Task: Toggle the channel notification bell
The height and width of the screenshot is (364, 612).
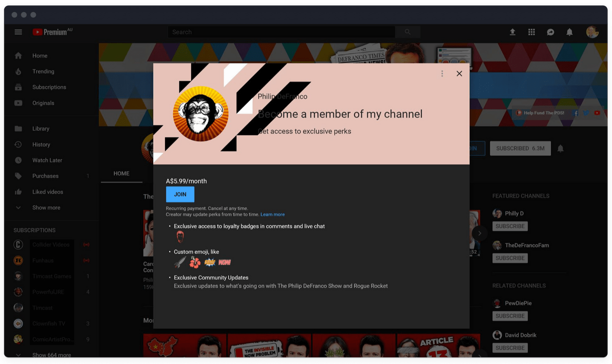Action: tap(560, 149)
